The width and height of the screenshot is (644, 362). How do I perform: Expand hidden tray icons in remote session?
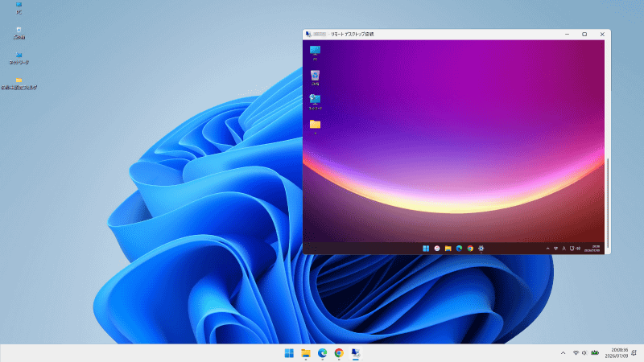(x=547, y=249)
